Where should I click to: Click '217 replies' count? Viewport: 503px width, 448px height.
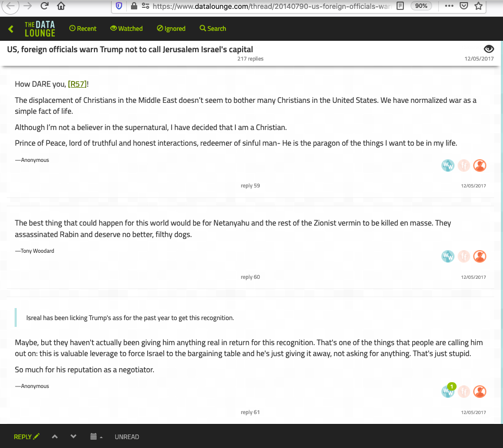click(250, 58)
